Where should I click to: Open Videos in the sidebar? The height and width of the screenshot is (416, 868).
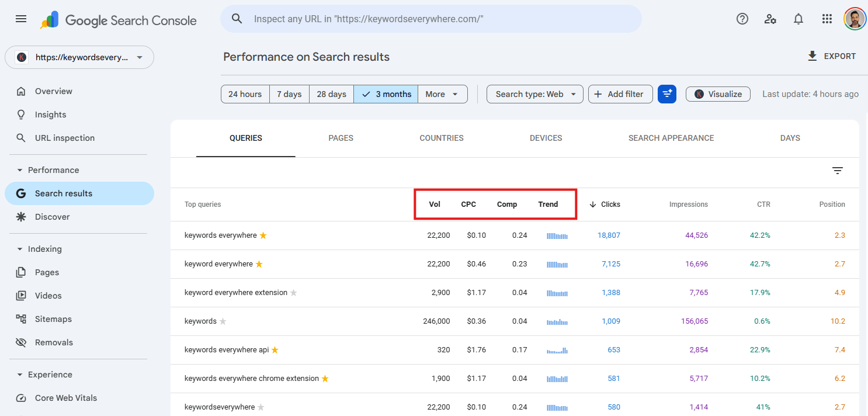click(x=79, y=296)
